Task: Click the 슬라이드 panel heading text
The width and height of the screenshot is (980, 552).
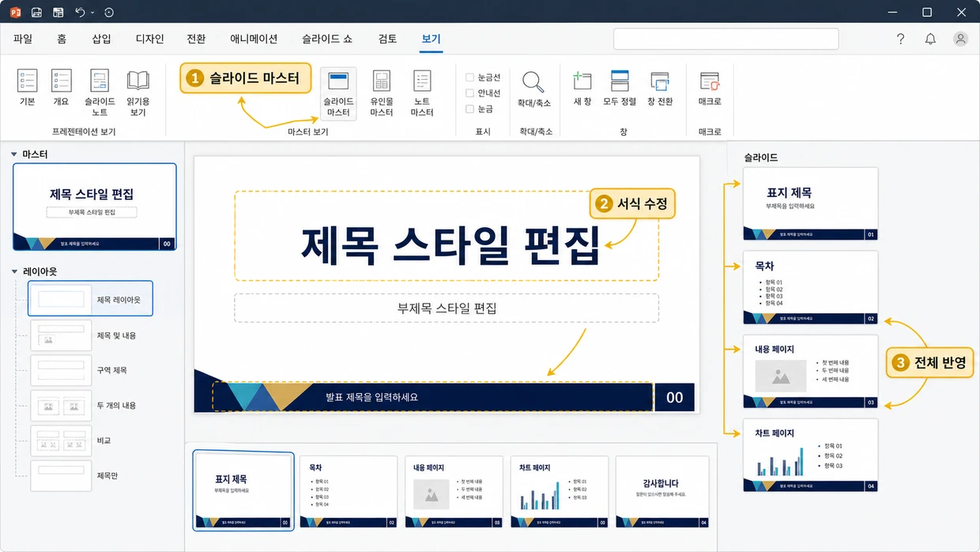Action: coord(760,157)
